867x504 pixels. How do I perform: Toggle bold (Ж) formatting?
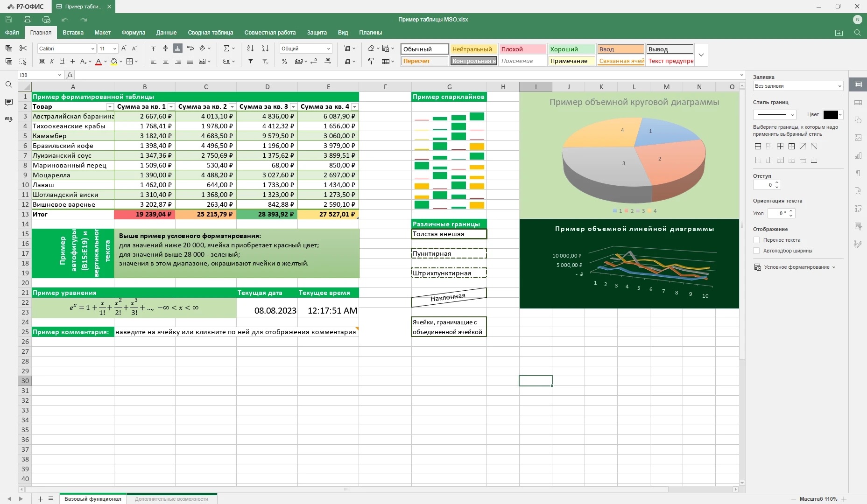(42, 61)
